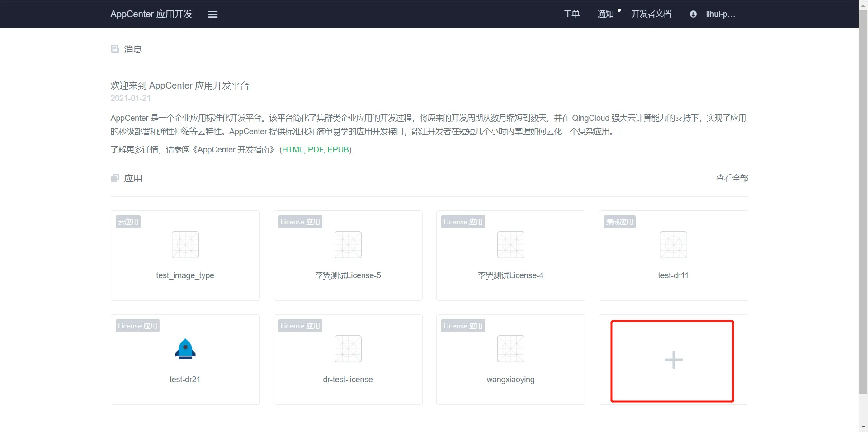Open the dr-test-license app placeholder icon
Screen dimensions: 868x432
pos(348,349)
